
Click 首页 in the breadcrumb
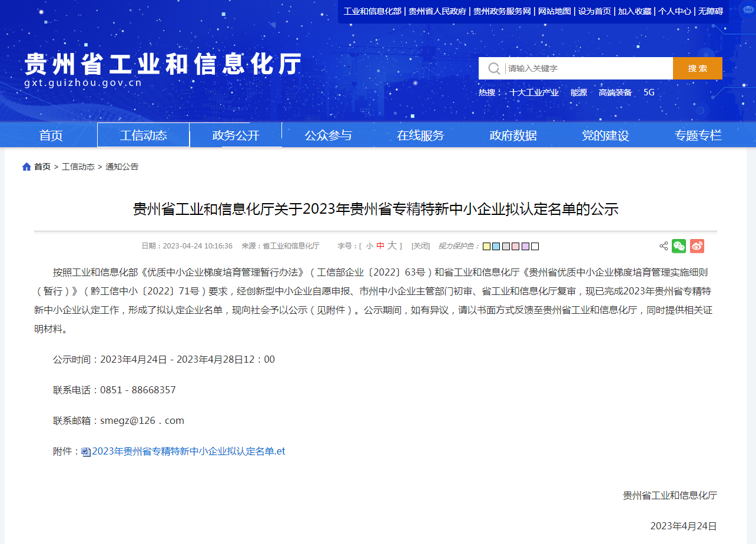tap(42, 167)
